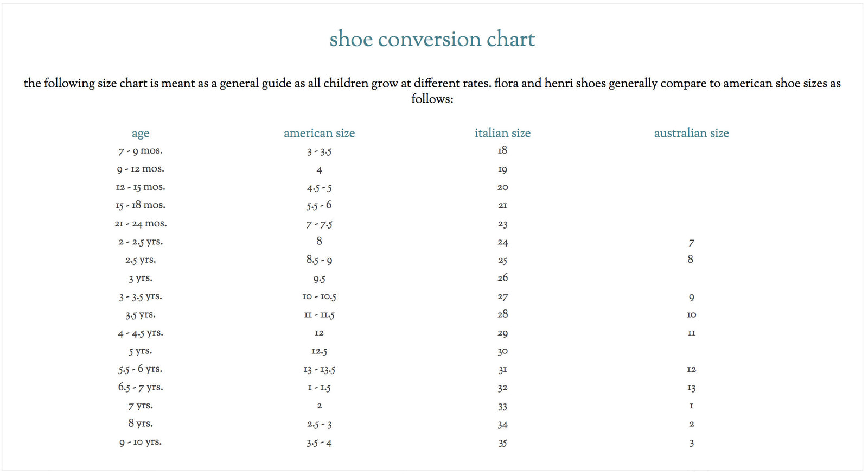Viewport: 868px width, 474px height.
Task: Select Italian size 35 cell
Action: (x=502, y=443)
